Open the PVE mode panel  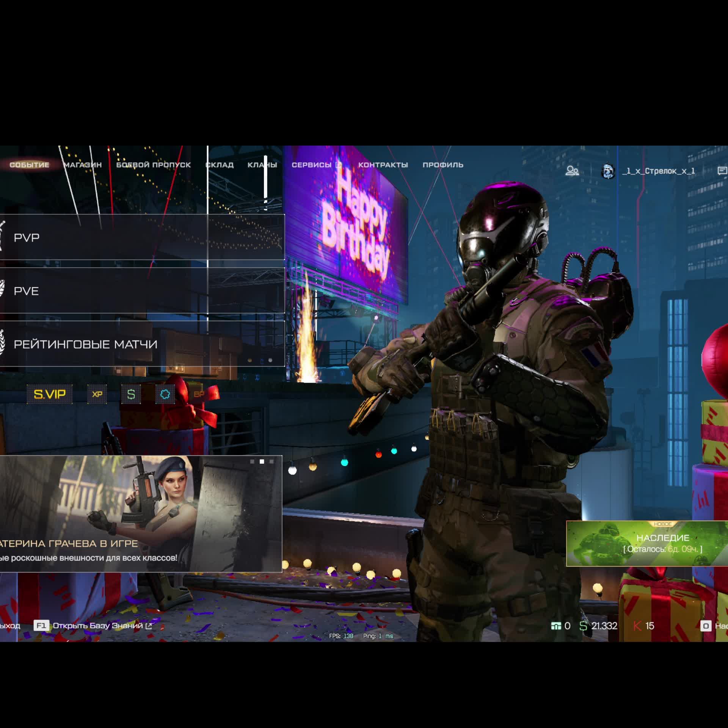point(142,291)
